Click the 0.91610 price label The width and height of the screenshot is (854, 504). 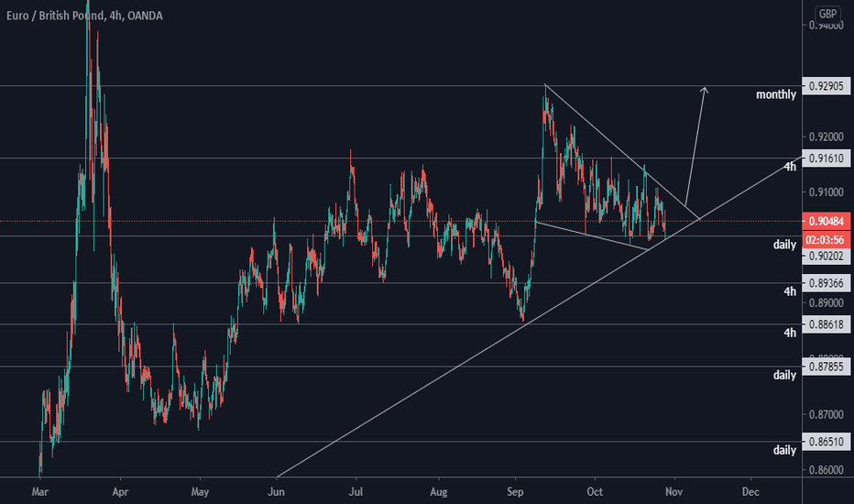pyautogui.click(x=827, y=159)
